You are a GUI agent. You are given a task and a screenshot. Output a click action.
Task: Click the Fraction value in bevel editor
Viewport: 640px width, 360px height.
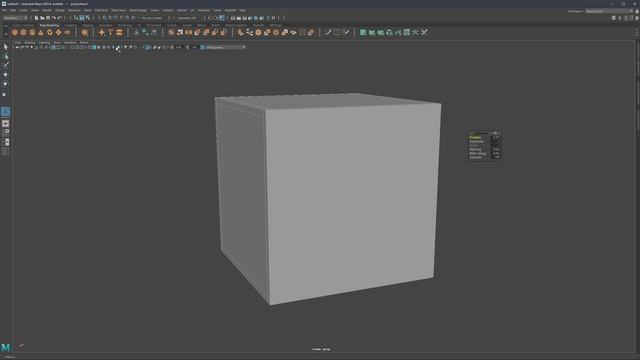tap(496, 138)
